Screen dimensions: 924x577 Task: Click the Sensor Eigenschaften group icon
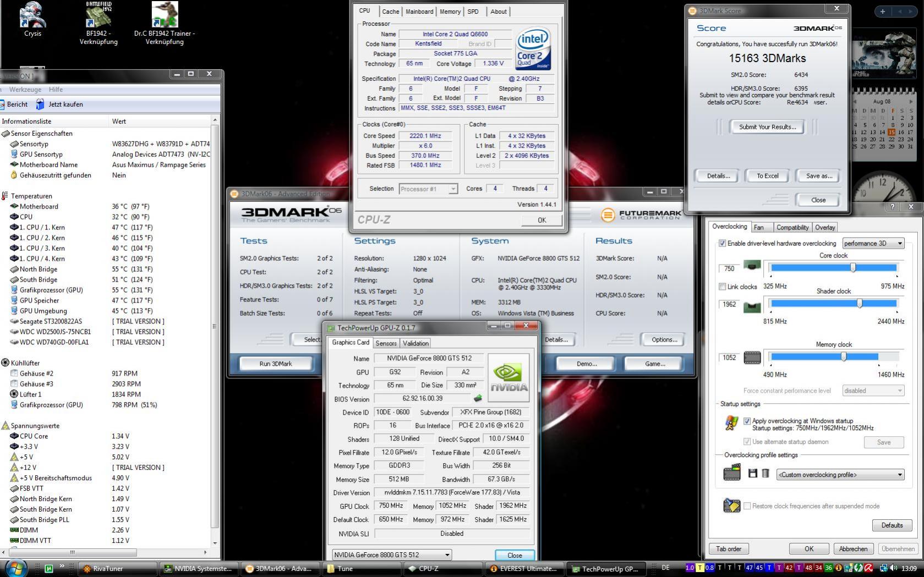6,134
